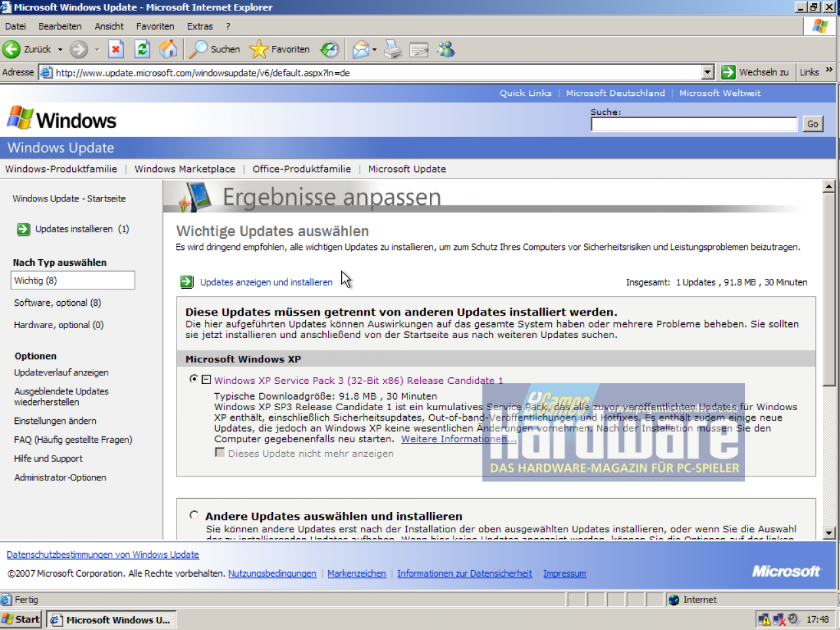This screenshot has width=840, height=630.
Task: Click the mail envelope toolbar icon
Action: point(360,49)
